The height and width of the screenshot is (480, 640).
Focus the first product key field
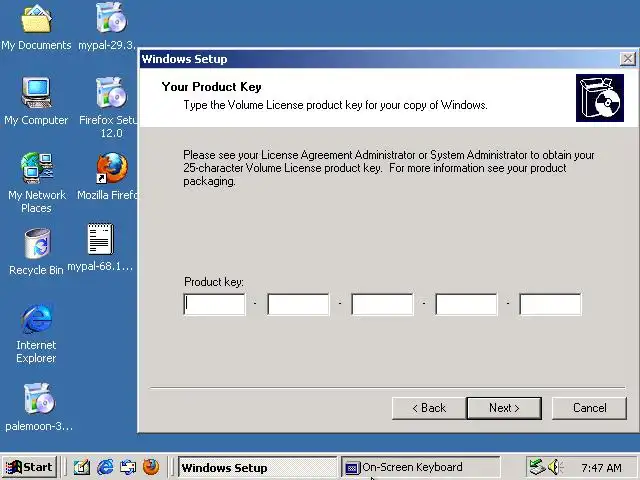pyautogui.click(x=215, y=304)
